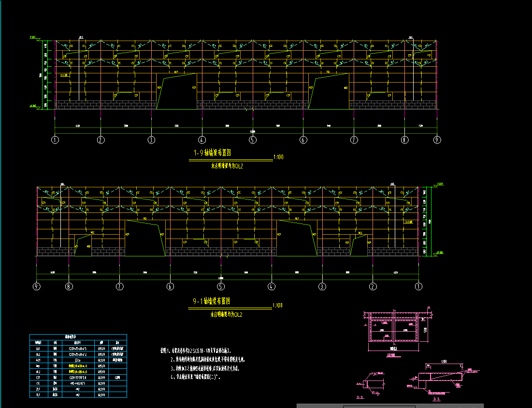Click axis bubble 3 in the 1-9轴 drawing

point(151,140)
